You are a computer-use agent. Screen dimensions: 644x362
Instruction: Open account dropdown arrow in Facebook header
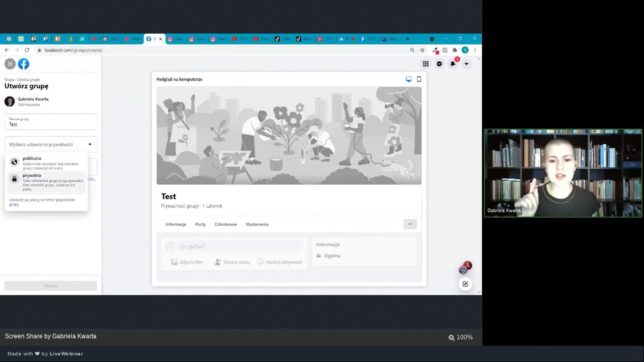466,64
